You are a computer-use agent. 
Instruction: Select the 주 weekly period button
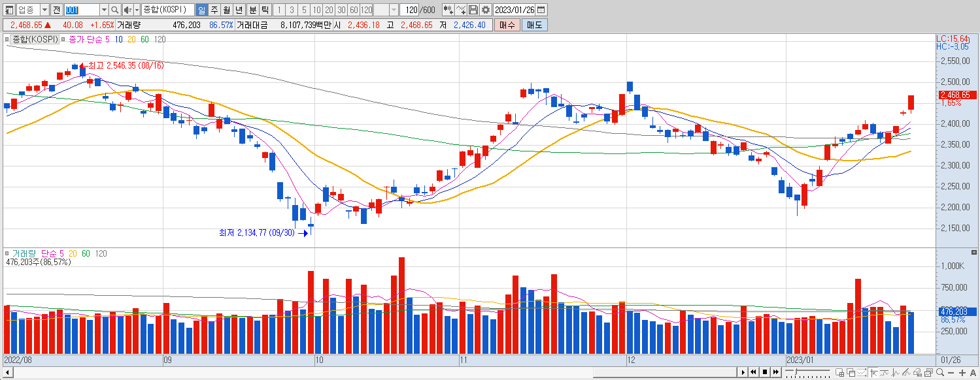tap(214, 10)
